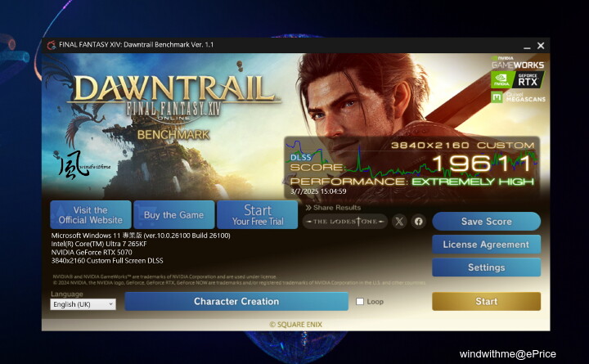
Task: Click the FFXIV app icon in title bar
Action: [52, 45]
